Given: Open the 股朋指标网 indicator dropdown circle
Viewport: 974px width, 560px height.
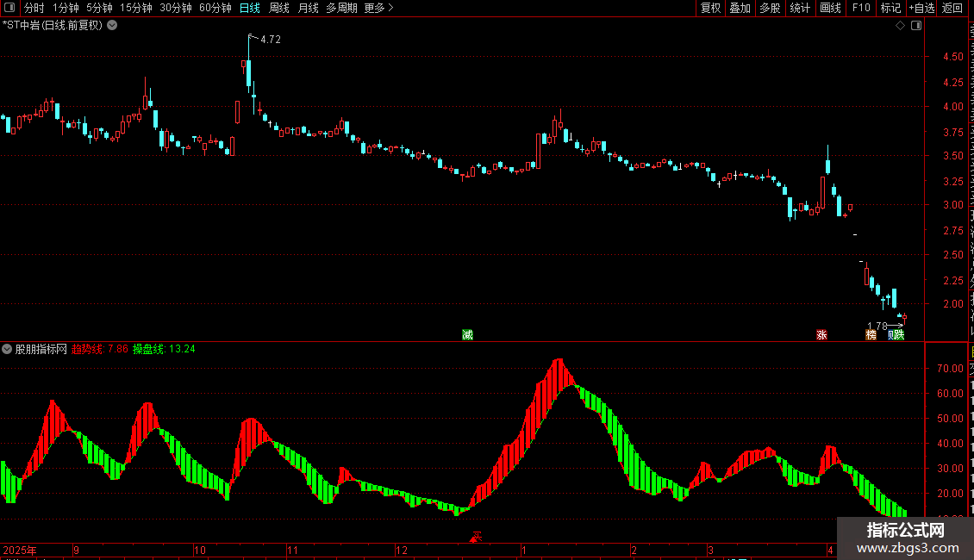Looking at the screenshot, I should point(7,349).
